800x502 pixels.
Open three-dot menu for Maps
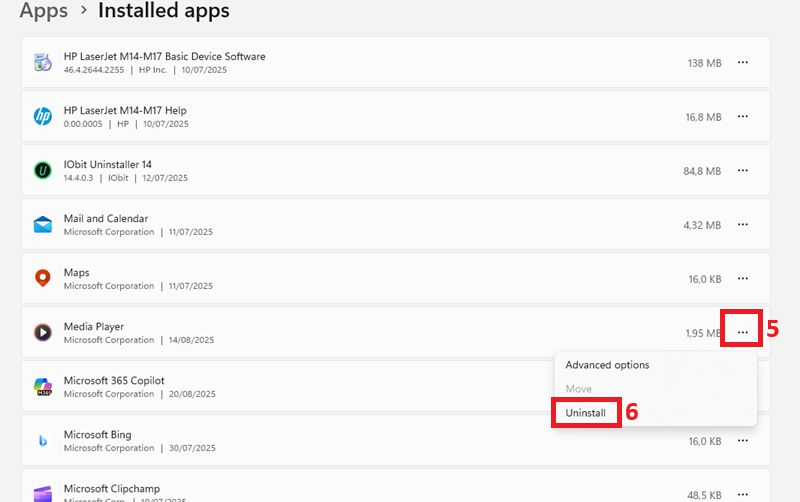pyautogui.click(x=743, y=279)
